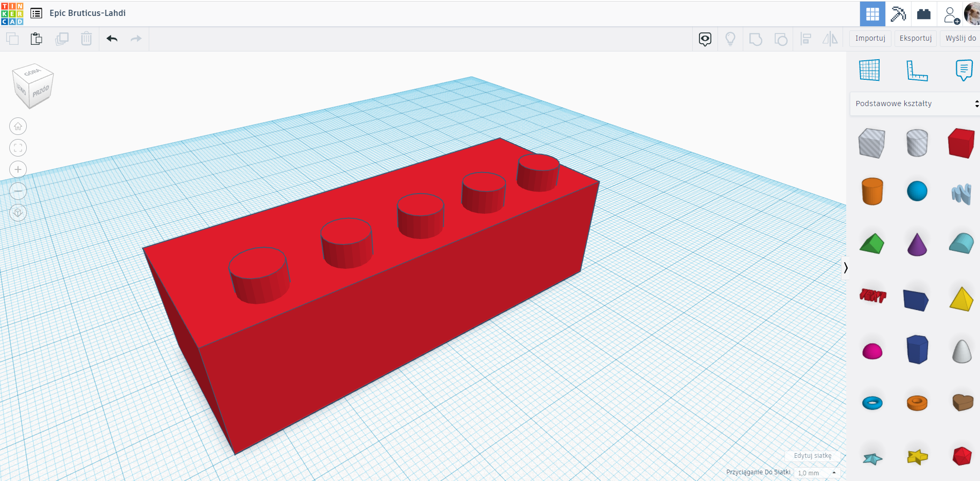This screenshot has width=980, height=481.
Task: Open the designs list icon beside title
Action: 36,13
